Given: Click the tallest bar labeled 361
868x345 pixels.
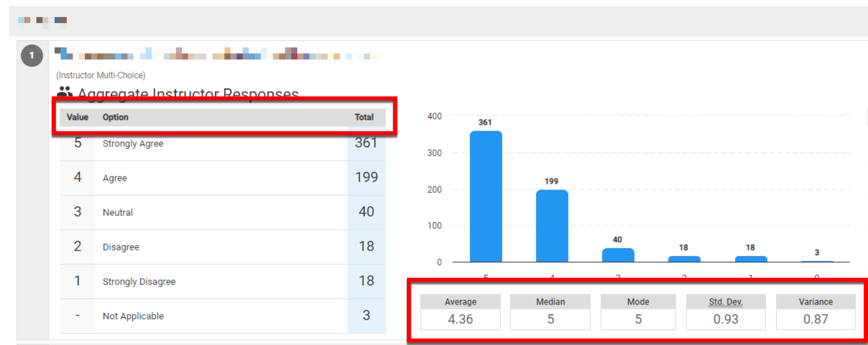Looking at the screenshot, I should 485,196.
